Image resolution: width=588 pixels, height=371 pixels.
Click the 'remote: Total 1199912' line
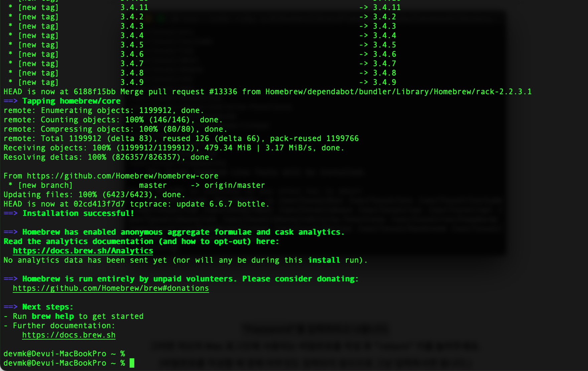point(181,138)
